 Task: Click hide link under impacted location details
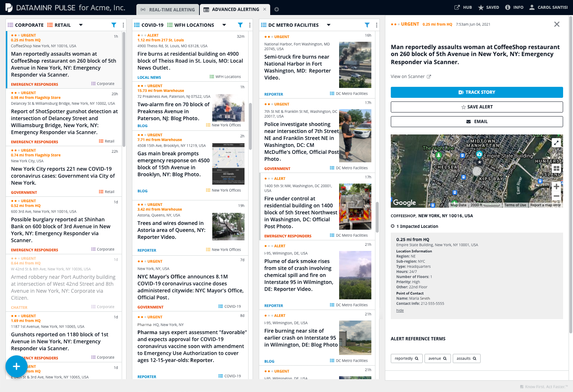tap(400, 310)
